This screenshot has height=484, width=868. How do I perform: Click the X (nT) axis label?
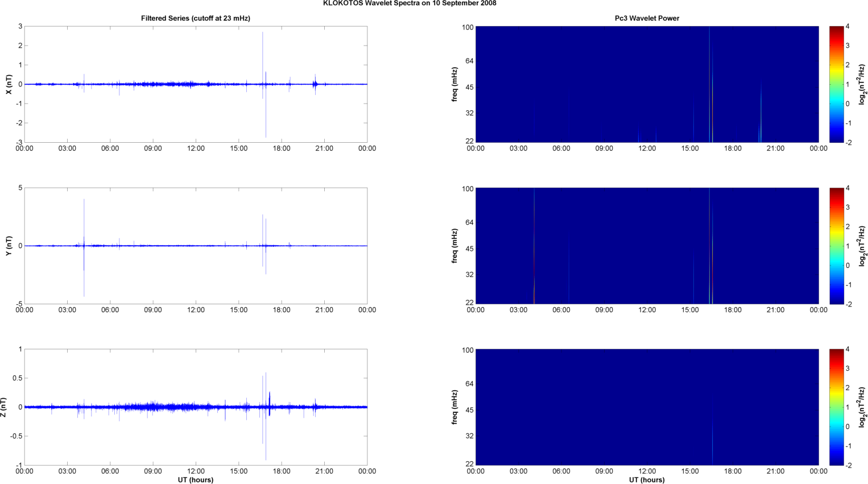coord(9,84)
